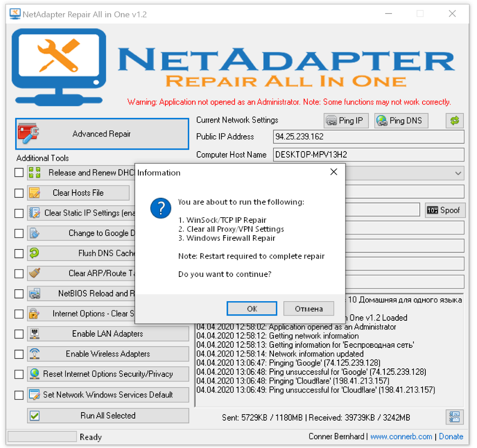The height and width of the screenshot is (448, 477).
Task: Tick the Flush DNS Cache checkbox
Action: pyautogui.click(x=19, y=253)
